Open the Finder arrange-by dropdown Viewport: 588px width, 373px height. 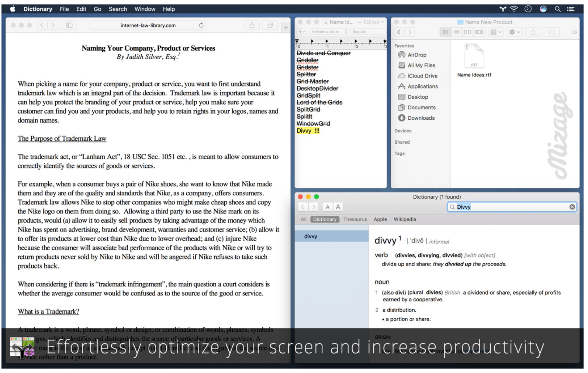coord(496,32)
